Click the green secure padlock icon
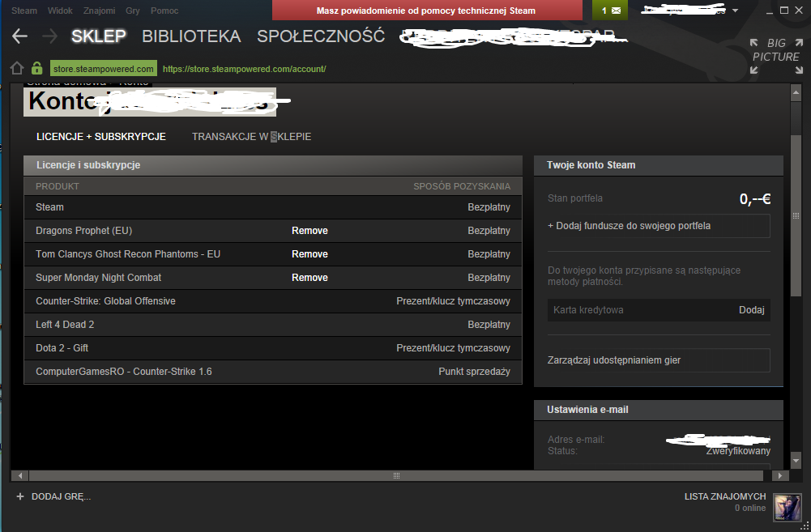The height and width of the screenshot is (532, 811). pos(36,68)
